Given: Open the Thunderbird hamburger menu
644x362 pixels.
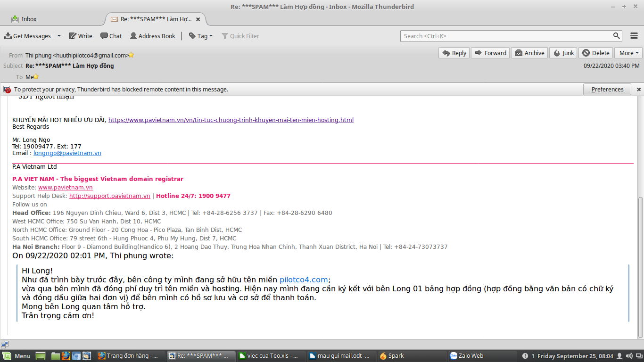Looking at the screenshot, I should point(634,36).
